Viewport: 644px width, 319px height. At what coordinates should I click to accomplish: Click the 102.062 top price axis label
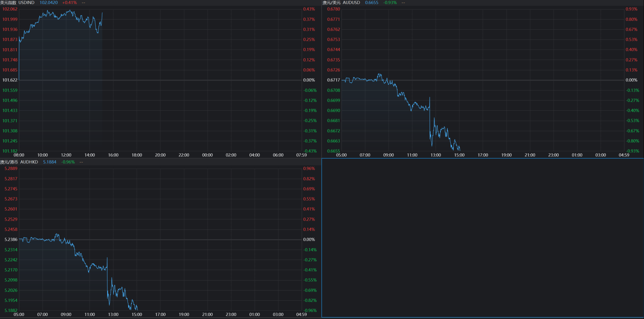pyautogui.click(x=10, y=9)
